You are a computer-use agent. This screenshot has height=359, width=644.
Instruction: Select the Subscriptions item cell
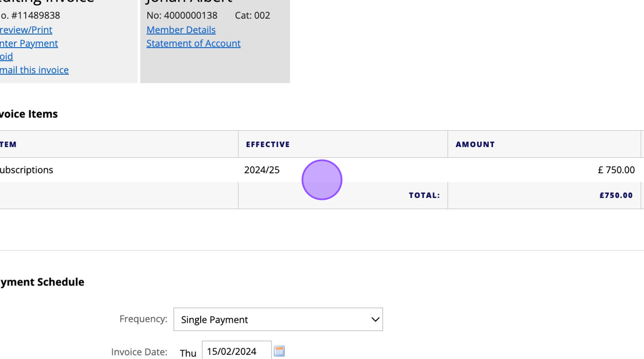118,170
